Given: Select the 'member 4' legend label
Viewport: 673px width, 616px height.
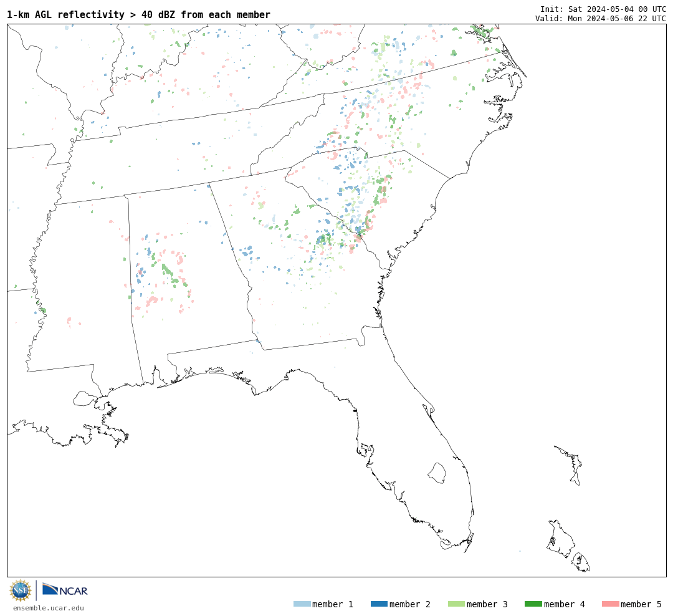Looking at the screenshot, I should pyautogui.click(x=564, y=604).
